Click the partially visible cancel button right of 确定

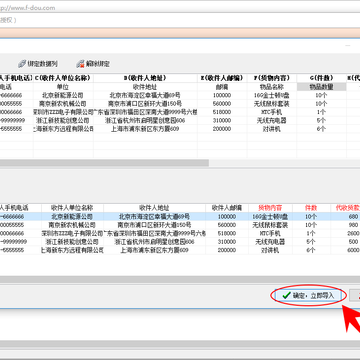click(x=354, y=295)
